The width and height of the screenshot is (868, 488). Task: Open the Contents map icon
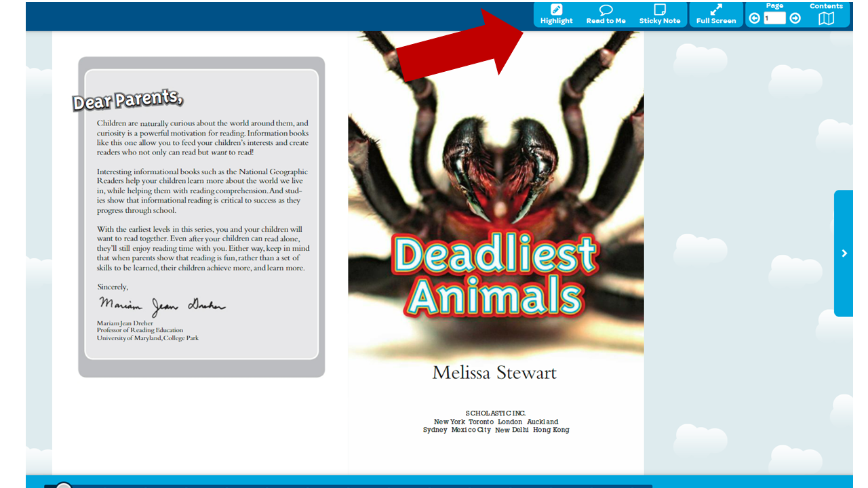(826, 18)
